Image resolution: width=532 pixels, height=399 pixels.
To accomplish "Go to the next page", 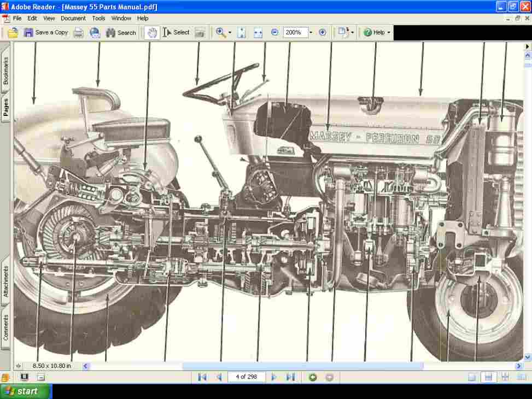I will (x=274, y=377).
